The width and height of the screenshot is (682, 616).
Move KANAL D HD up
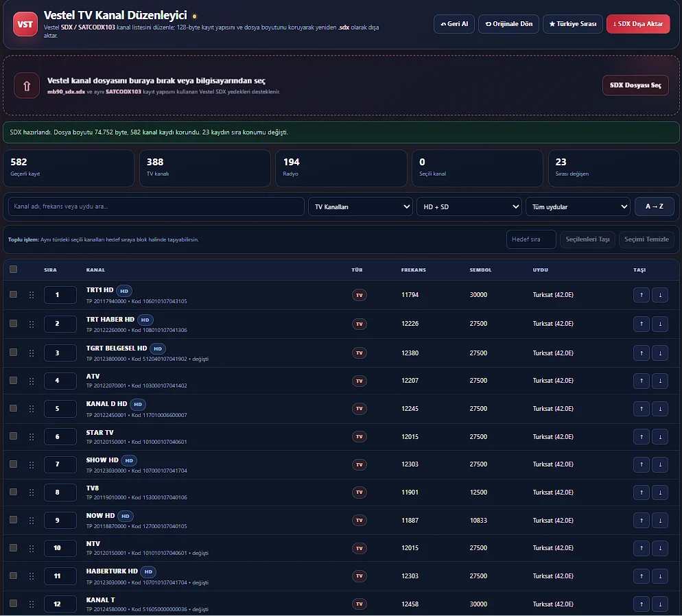pyautogui.click(x=641, y=409)
